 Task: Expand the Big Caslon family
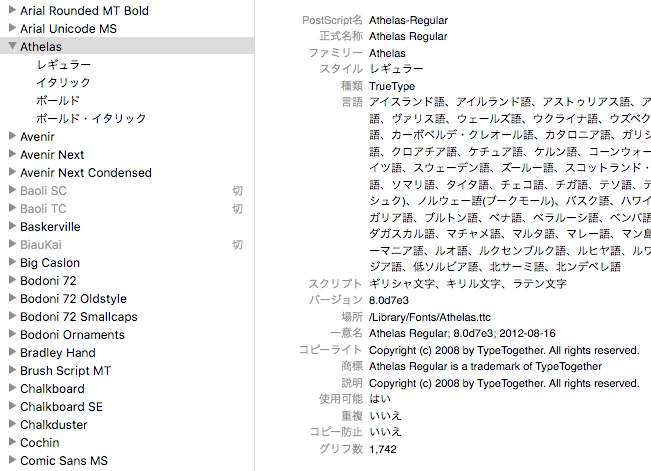pyautogui.click(x=12, y=262)
